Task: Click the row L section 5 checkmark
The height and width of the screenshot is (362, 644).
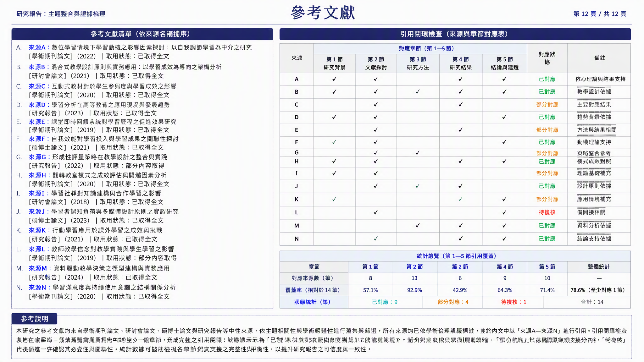Action: click(504, 212)
